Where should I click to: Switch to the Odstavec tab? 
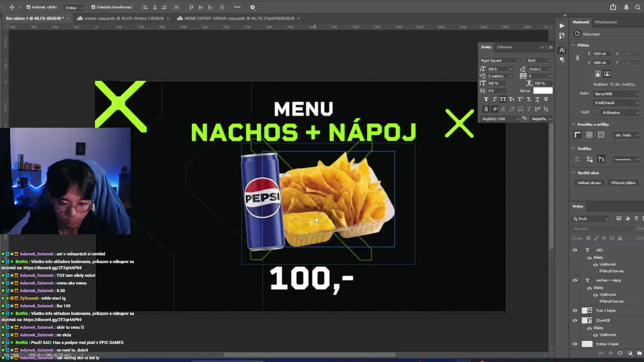coord(505,47)
